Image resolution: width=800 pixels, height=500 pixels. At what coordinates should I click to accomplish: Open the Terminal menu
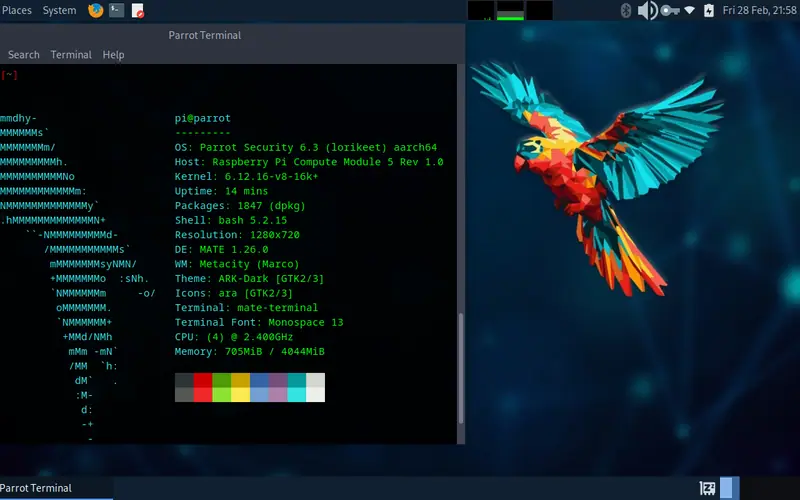point(71,55)
